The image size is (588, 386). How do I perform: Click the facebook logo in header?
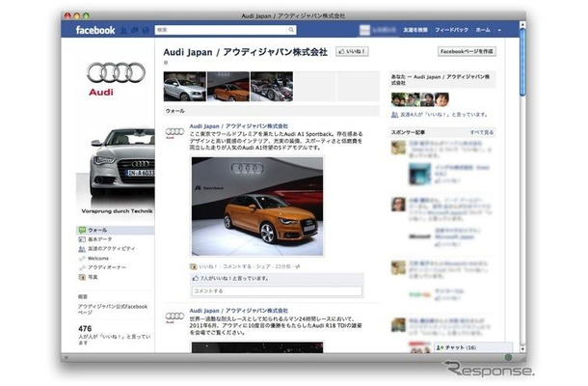[95, 30]
